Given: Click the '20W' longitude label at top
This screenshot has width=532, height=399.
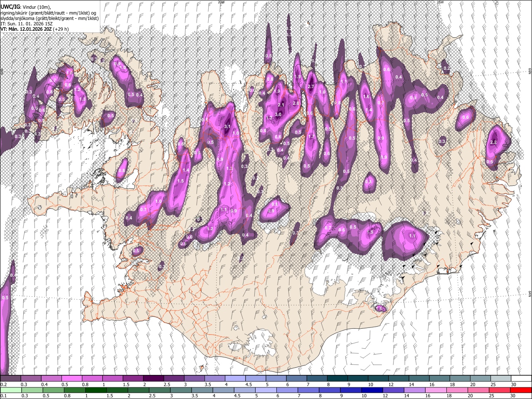Looking at the screenshot, I should point(221,2).
